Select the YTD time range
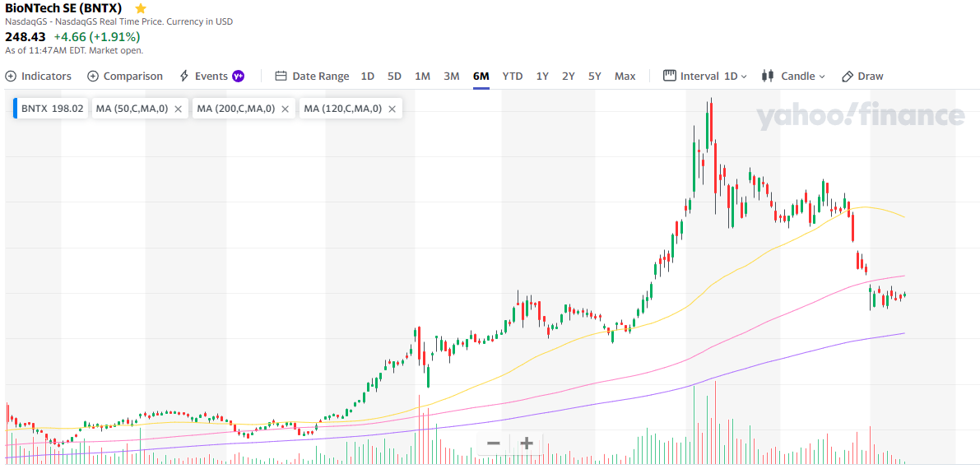Screen dimensions: 980x469 point(513,77)
